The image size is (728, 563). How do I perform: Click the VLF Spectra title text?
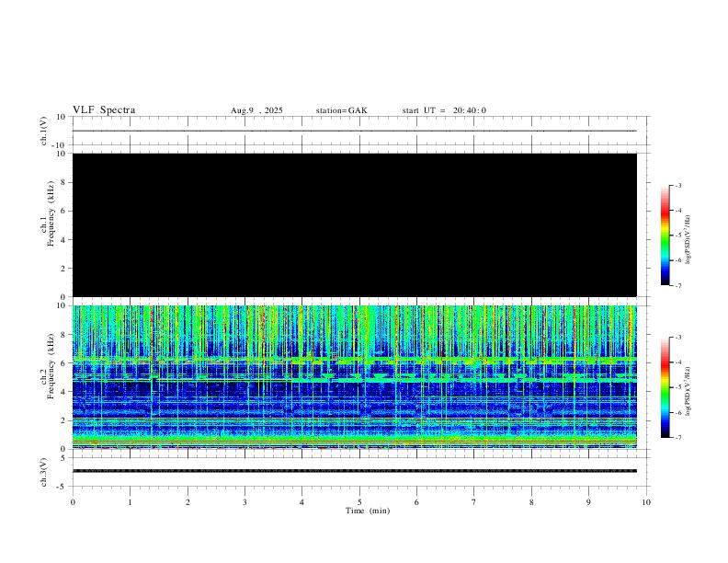(104, 110)
